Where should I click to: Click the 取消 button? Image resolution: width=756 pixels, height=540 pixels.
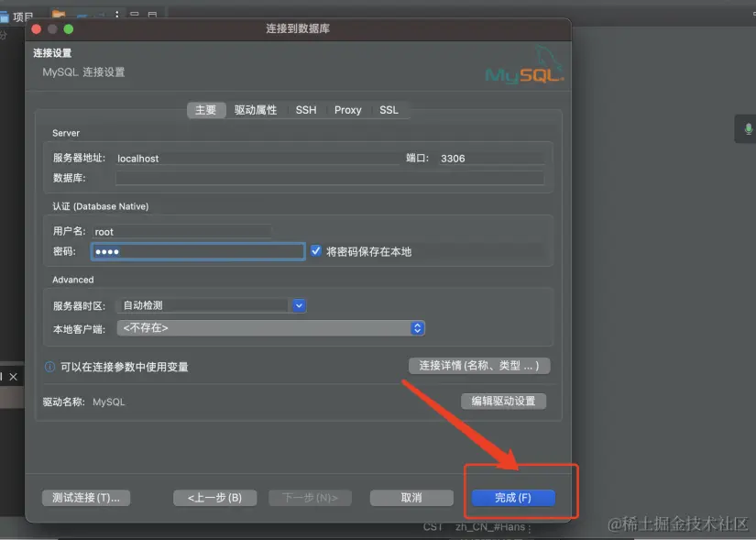pyautogui.click(x=411, y=498)
